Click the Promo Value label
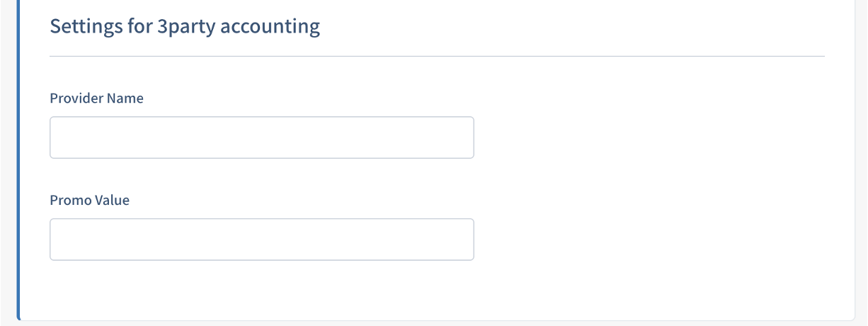The width and height of the screenshot is (868, 326). (89, 201)
